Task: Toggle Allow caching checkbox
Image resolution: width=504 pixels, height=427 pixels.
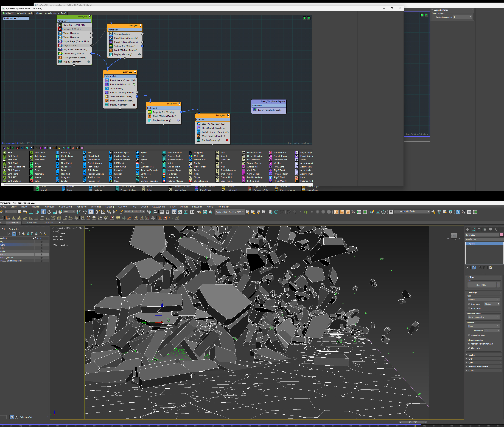Action: 469,348
